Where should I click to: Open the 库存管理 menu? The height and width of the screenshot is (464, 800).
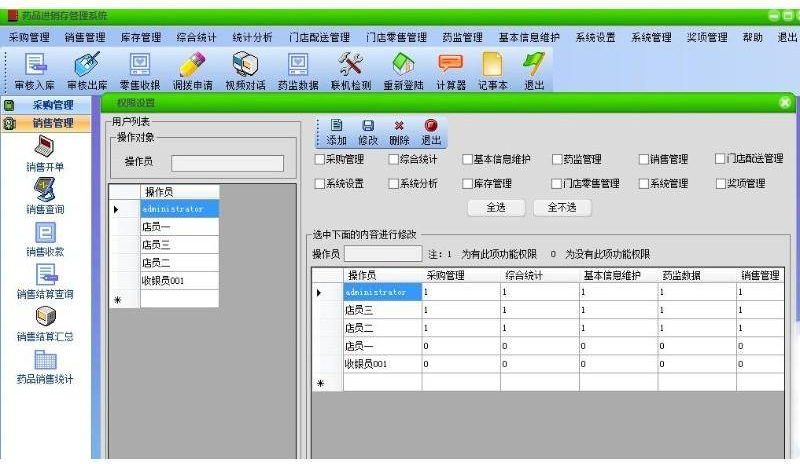[x=141, y=37]
